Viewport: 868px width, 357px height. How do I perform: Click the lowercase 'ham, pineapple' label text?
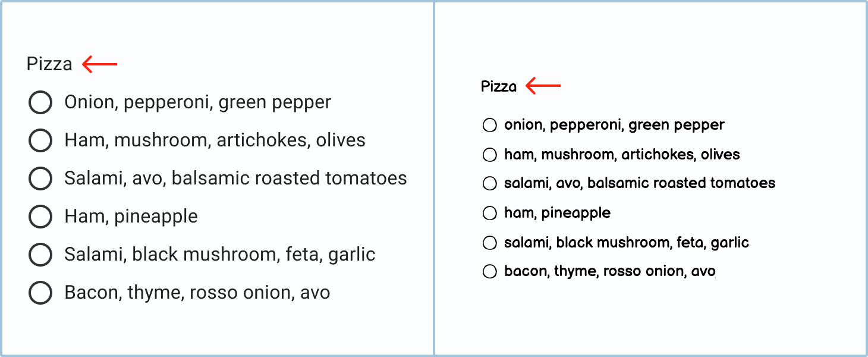pyautogui.click(x=557, y=213)
